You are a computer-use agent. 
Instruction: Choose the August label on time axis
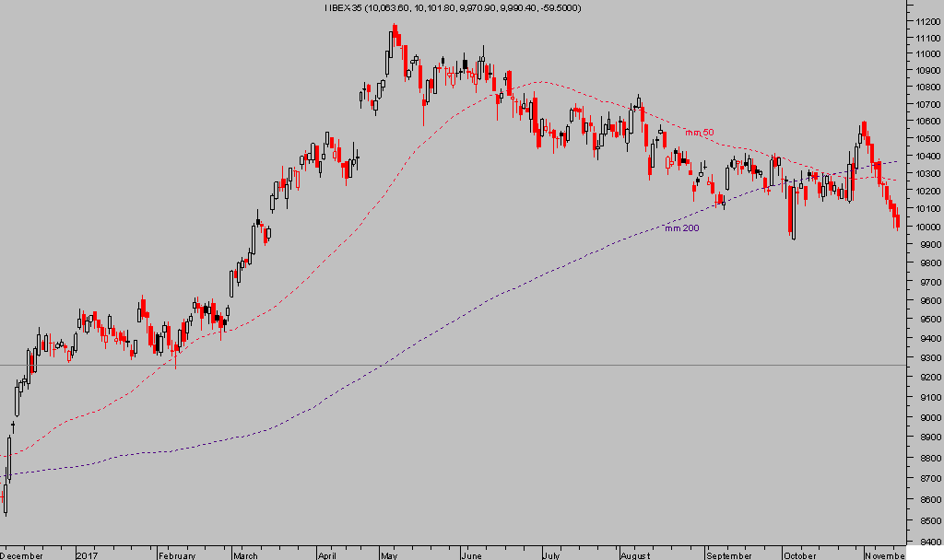point(635,555)
